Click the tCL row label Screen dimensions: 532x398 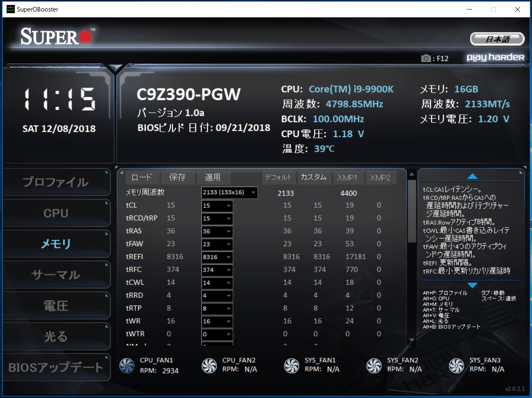click(131, 205)
